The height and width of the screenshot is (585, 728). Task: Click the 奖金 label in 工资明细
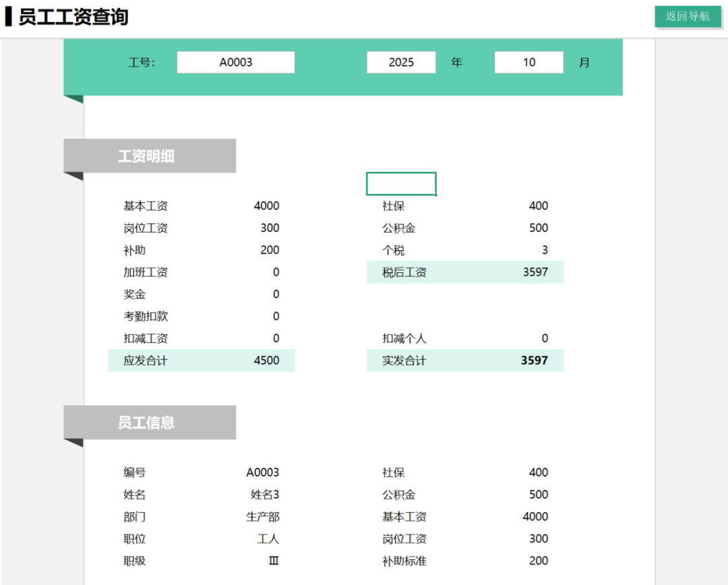point(135,295)
